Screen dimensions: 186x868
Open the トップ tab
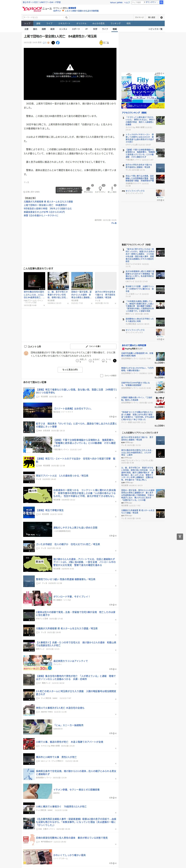coord(27,24)
